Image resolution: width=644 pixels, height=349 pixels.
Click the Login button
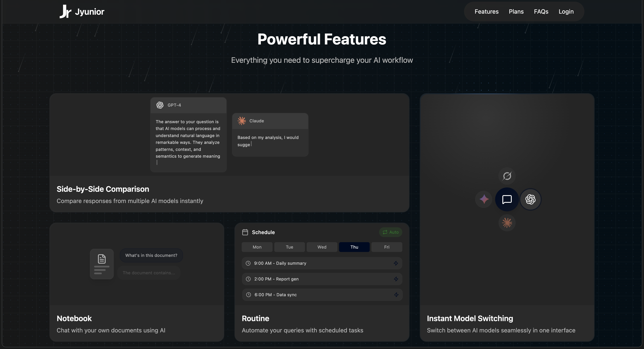coord(566,11)
